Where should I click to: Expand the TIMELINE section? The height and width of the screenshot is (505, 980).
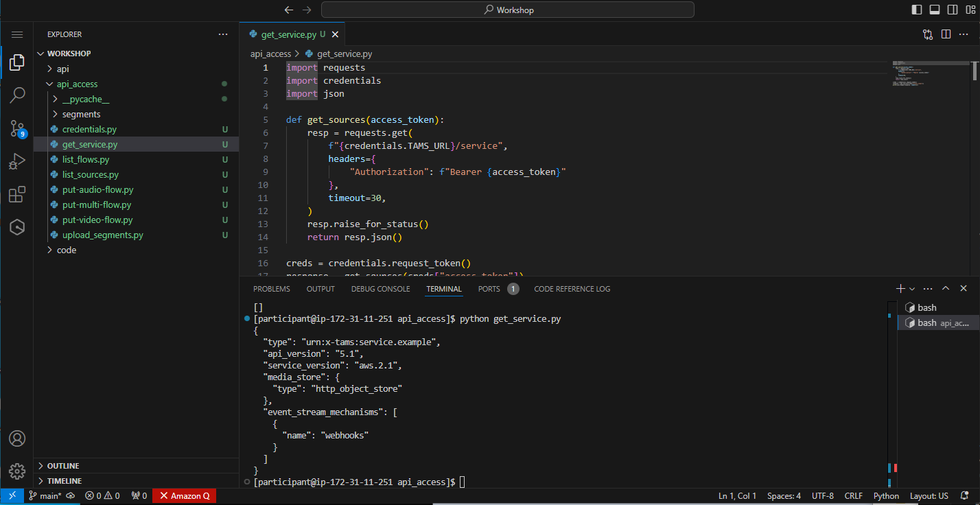(136, 481)
